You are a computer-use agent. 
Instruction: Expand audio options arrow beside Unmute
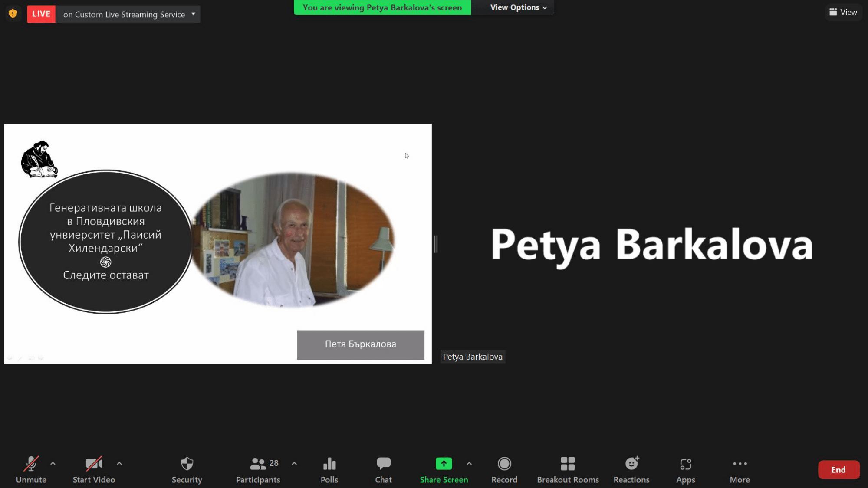(x=53, y=463)
